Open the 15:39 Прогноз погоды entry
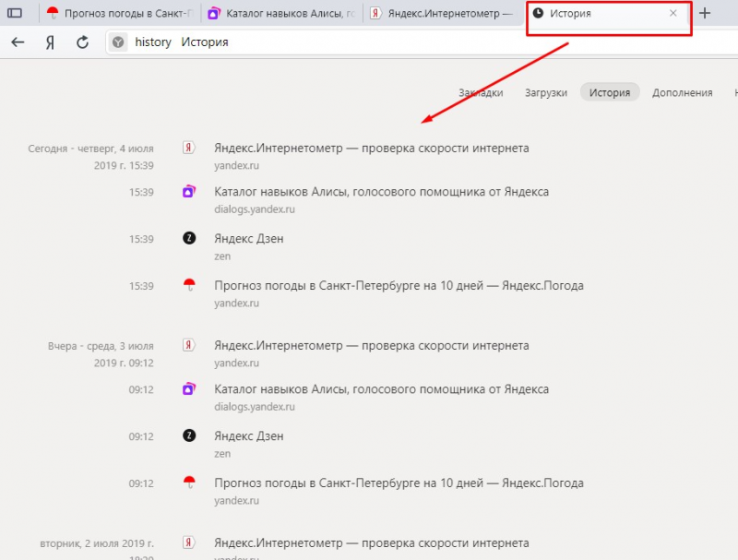738x560 pixels. click(399, 286)
